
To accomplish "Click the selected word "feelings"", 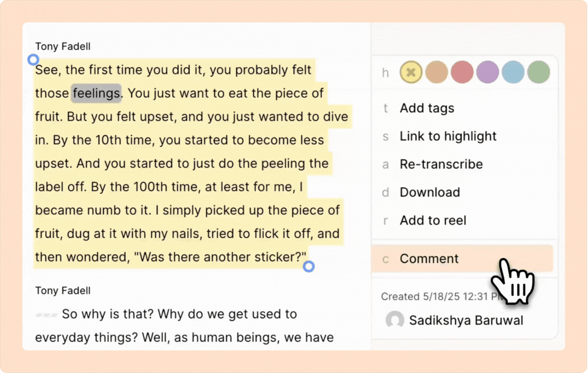I will [x=96, y=93].
